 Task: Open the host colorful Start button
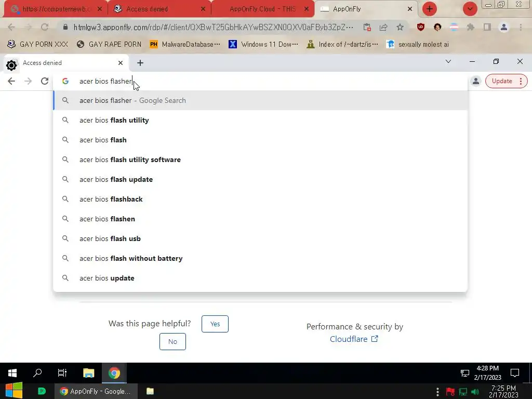(x=14, y=391)
